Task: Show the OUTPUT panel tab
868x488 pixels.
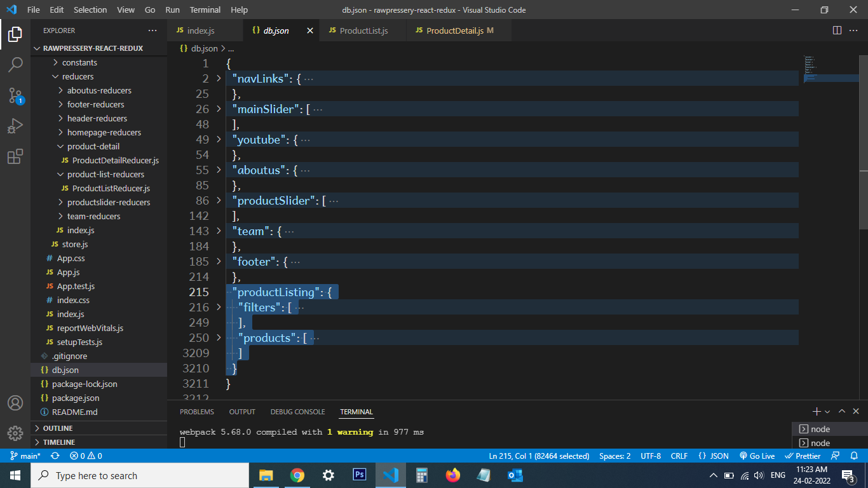Action: pos(242,412)
